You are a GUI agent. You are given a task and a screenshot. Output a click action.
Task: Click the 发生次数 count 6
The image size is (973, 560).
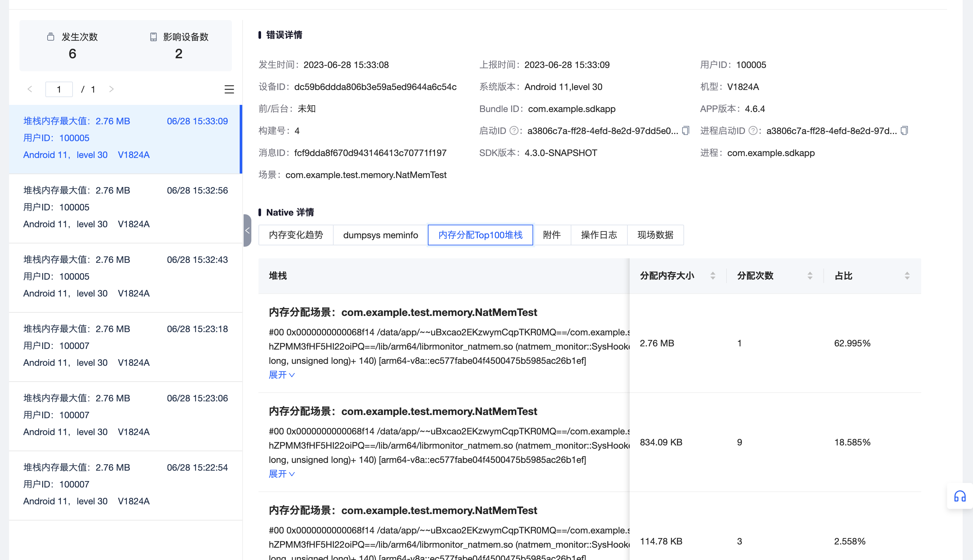[72, 54]
